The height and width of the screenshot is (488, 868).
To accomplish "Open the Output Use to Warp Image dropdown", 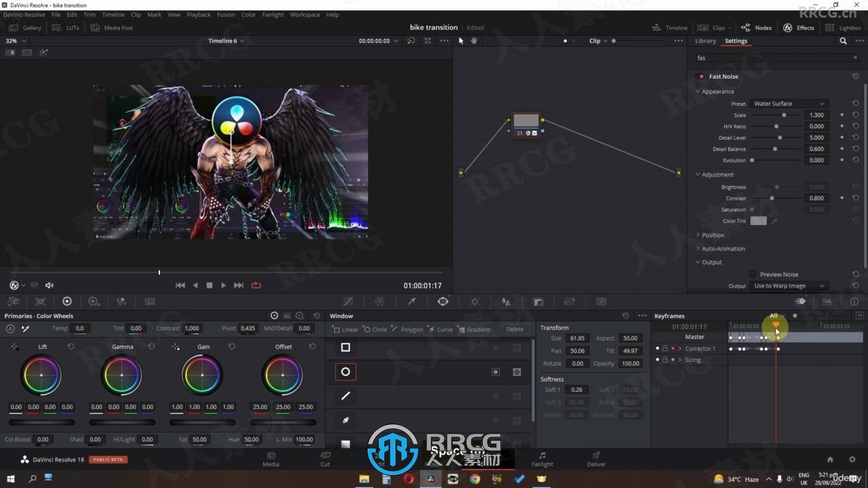I will [789, 286].
